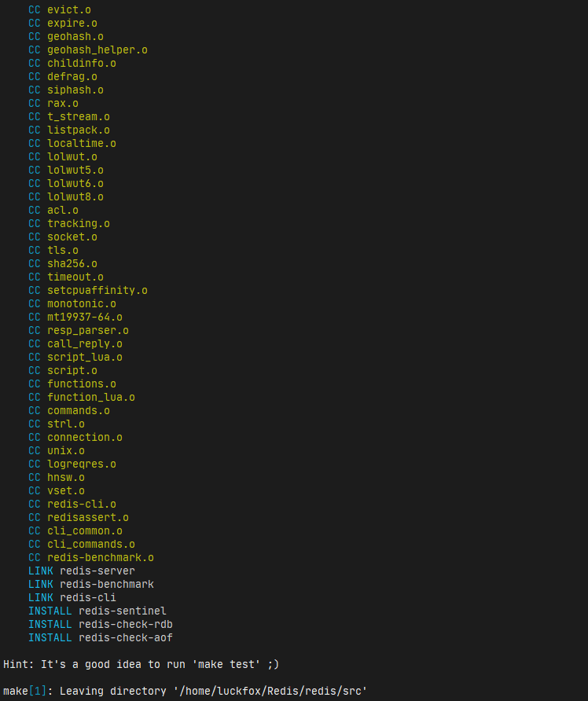
Task: Select 'geohash.o' in the build output
Action: click(x=75, y=37)
